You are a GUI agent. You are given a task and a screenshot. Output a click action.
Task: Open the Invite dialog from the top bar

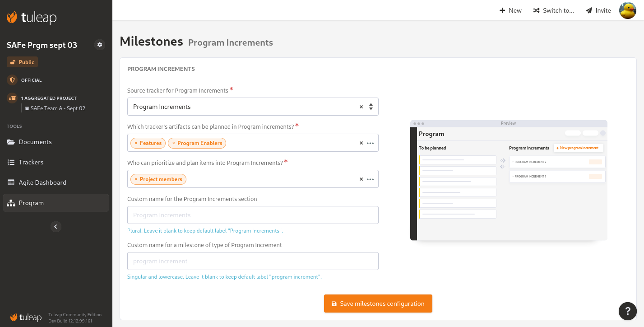click(x=598, y=10)
